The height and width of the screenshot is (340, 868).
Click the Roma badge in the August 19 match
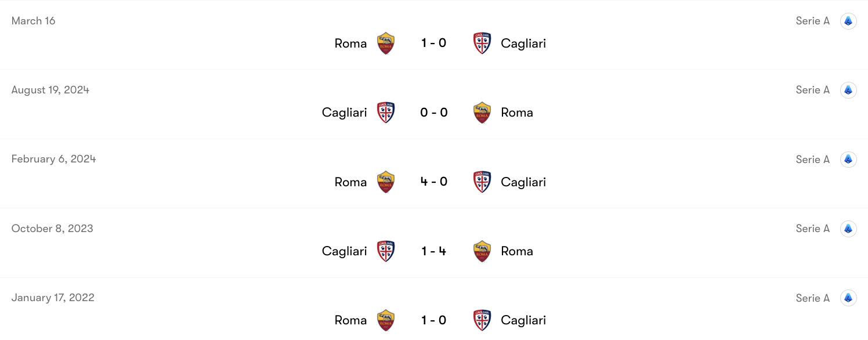[x=482, y=111]
